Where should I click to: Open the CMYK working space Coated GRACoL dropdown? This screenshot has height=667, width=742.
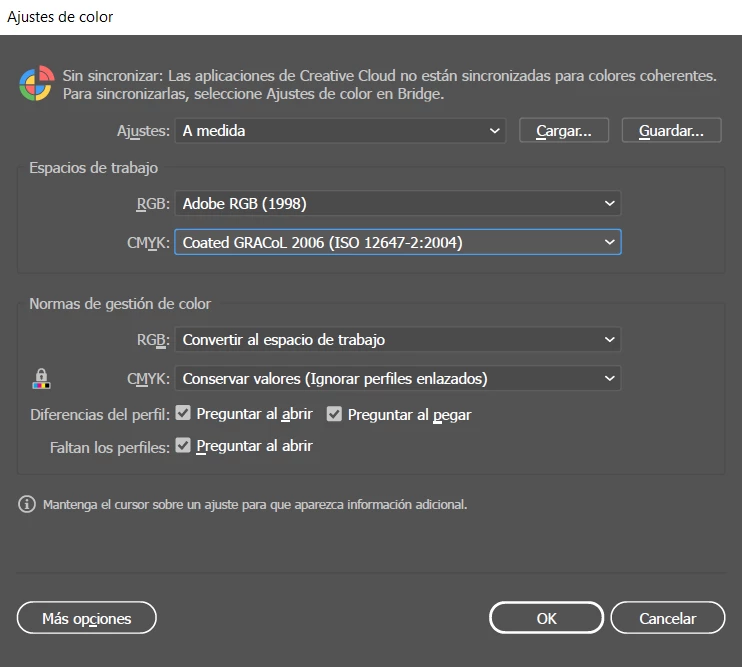(x=398, y=242)
